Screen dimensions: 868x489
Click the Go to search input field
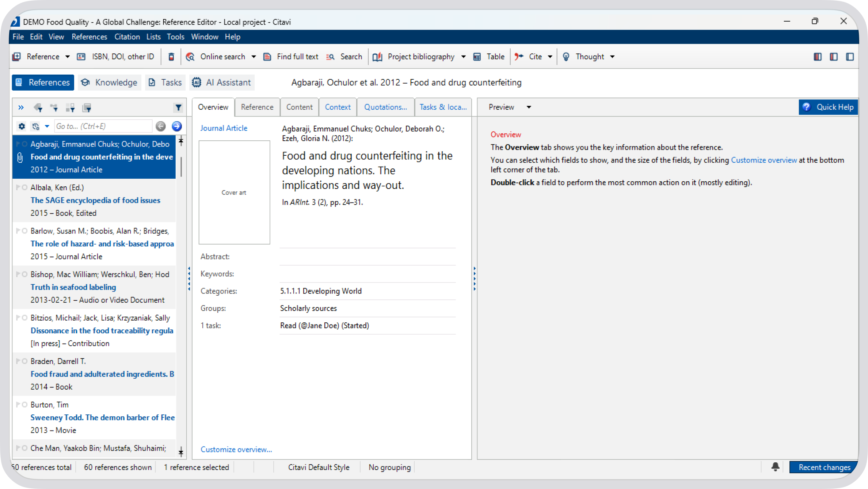tap(103, 126)
